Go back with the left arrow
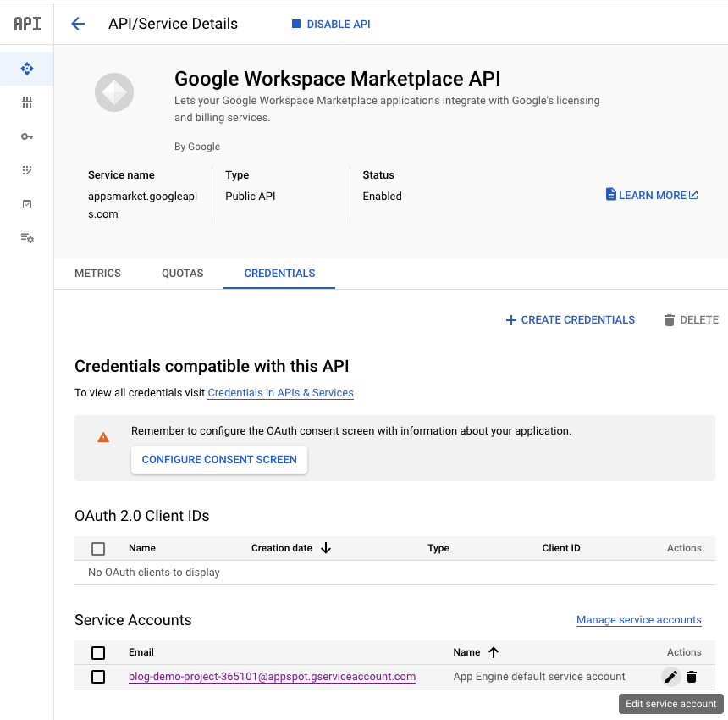Image resolution: width=728 pixels, height=720 pixels. (x=78, y=24)
